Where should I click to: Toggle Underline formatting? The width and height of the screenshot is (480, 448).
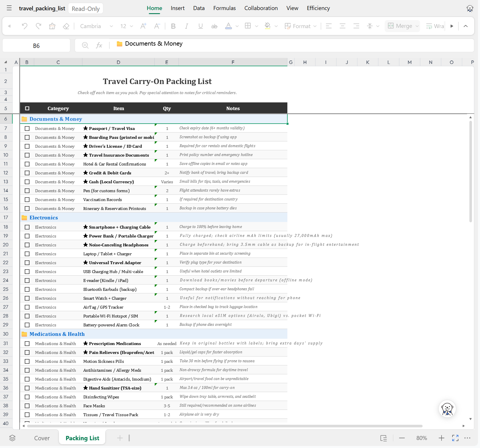point(200,26)
